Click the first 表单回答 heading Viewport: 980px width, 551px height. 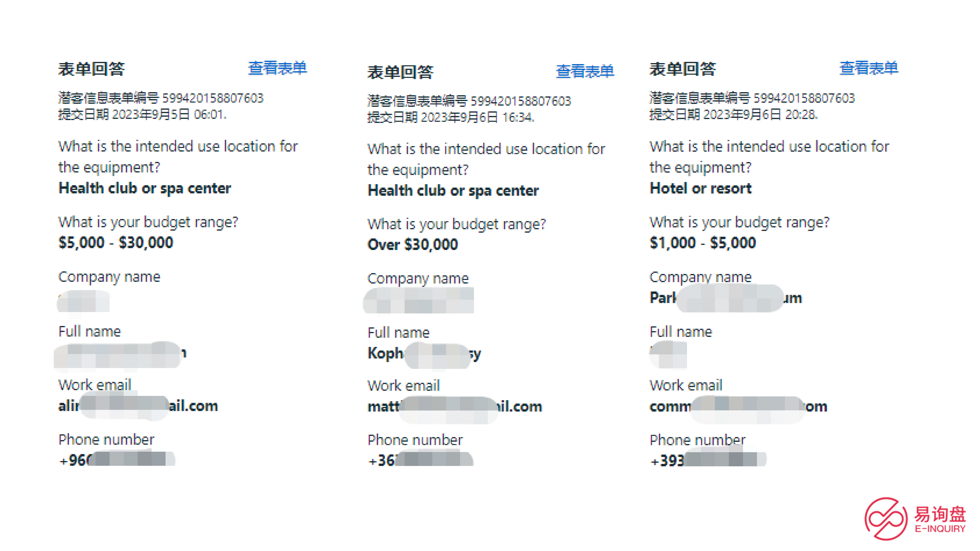pyautogui.click(x=91, y=69)
